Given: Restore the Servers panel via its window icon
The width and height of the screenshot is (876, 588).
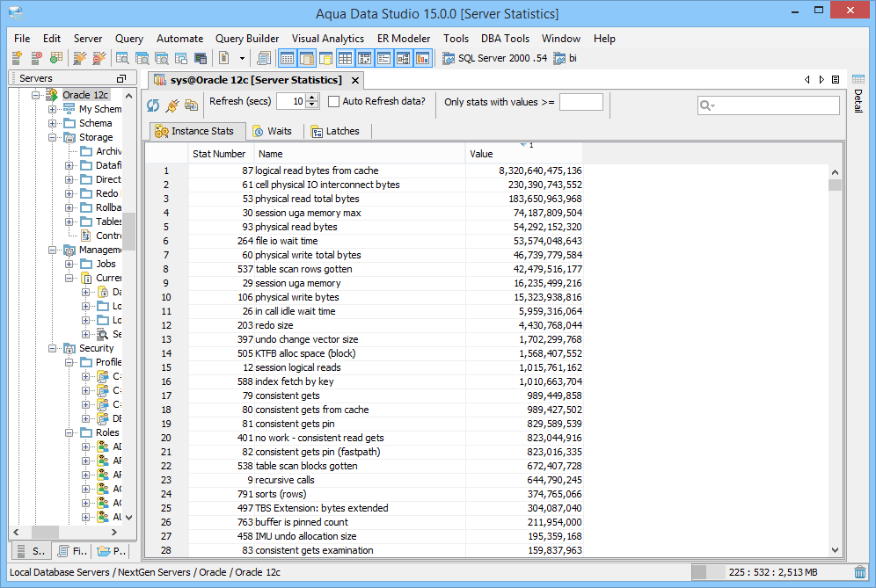Looking at the screenshot, I should [120, 79].
